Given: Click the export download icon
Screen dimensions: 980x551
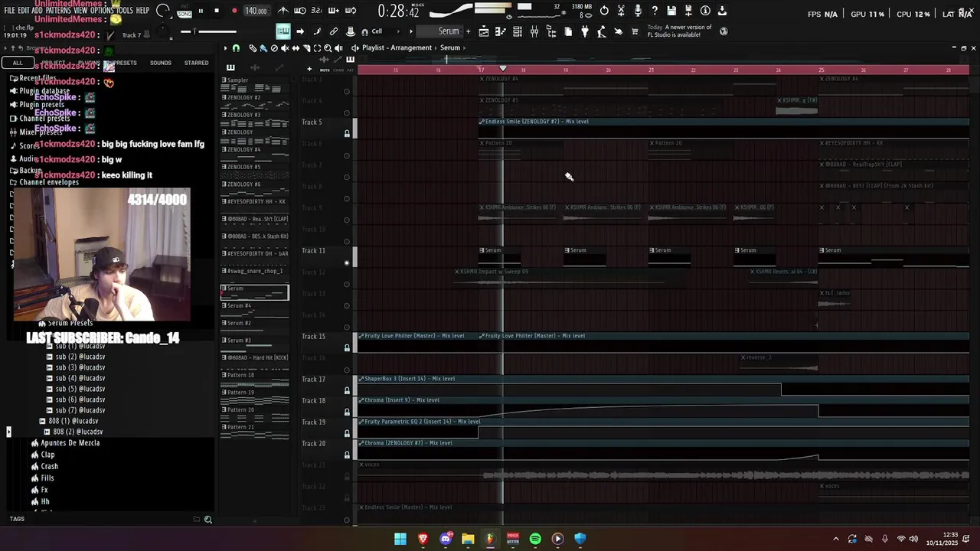Looking at the screenshot, I should pyautogui.click(x=722, y=11).
